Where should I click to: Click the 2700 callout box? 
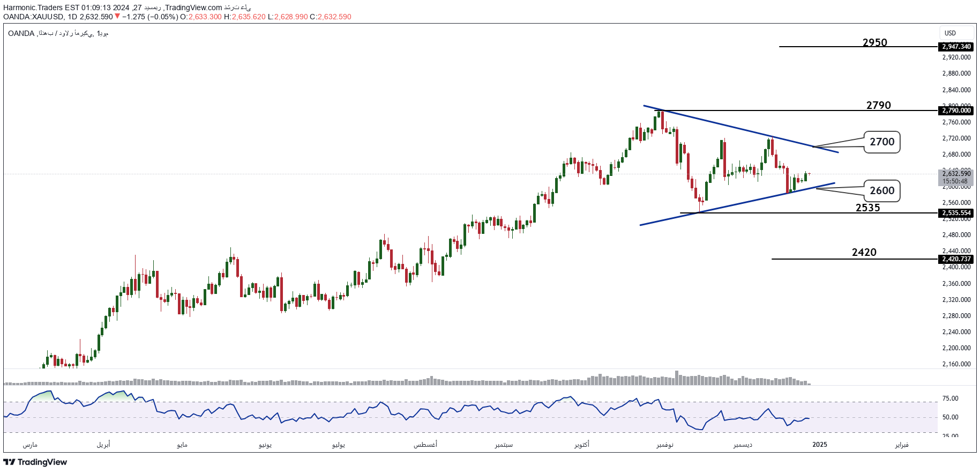882,142
